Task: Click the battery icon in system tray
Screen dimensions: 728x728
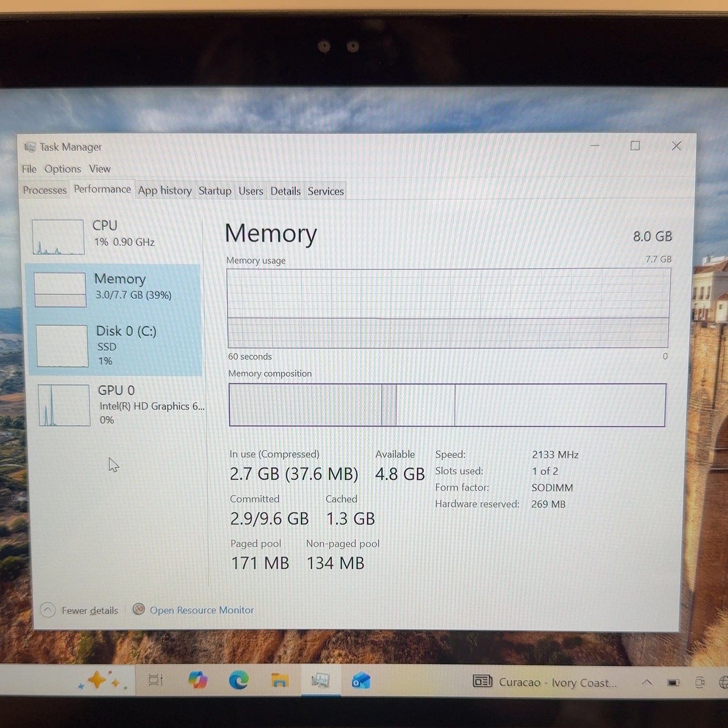Action: pos(673,683)
